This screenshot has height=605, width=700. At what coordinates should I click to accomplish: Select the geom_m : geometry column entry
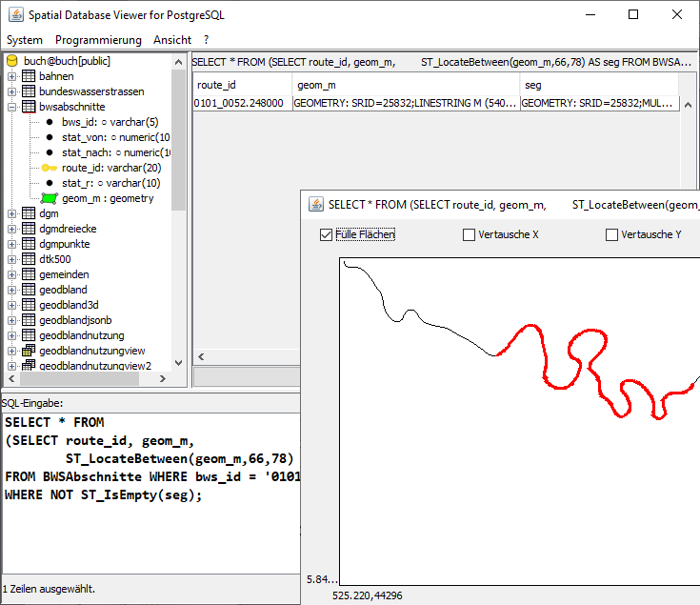point(108,198)
